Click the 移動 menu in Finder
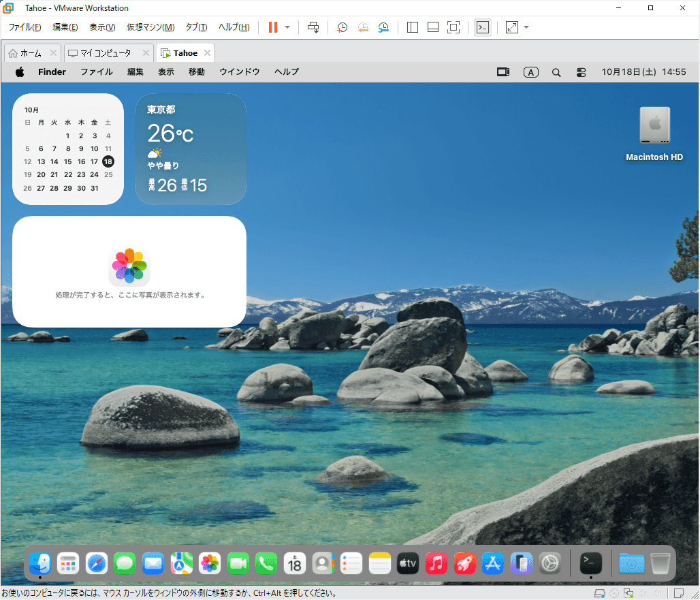The width and height of the screenshot is (700, 600). (x=196, y=72)
